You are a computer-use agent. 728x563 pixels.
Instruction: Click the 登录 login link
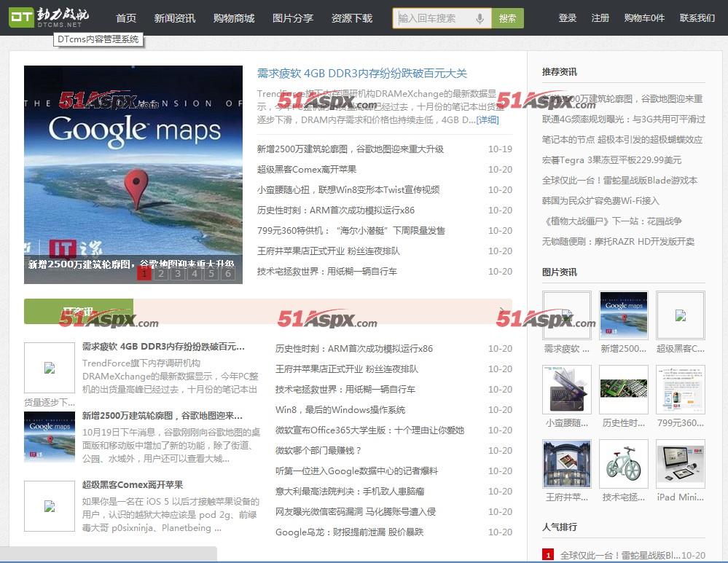click(x=568, y=18)
